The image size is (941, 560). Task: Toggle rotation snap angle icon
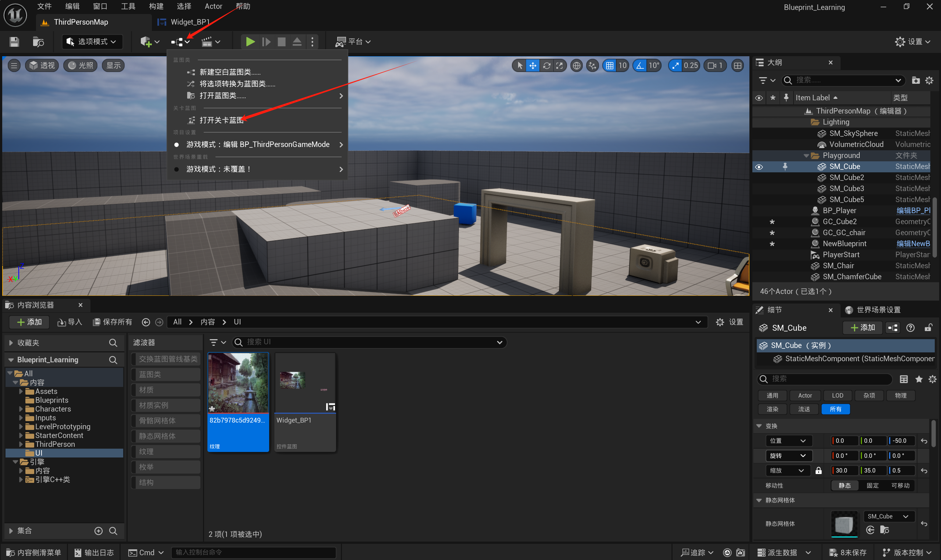click(x=640, y=66)
